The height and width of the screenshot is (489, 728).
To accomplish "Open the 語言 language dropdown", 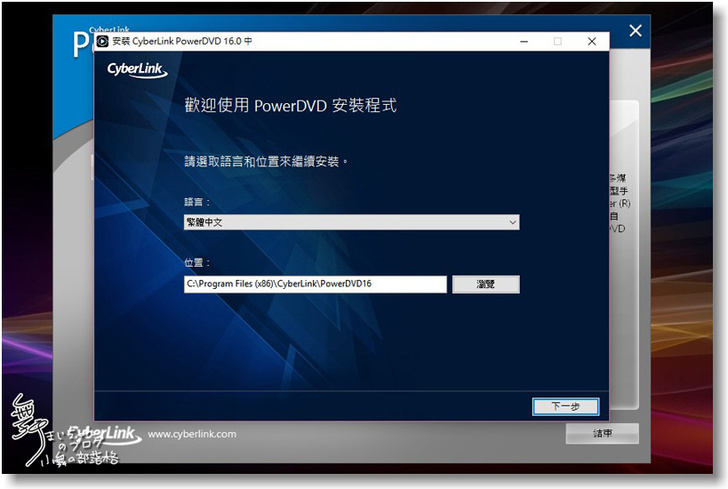I will (351, 222).
